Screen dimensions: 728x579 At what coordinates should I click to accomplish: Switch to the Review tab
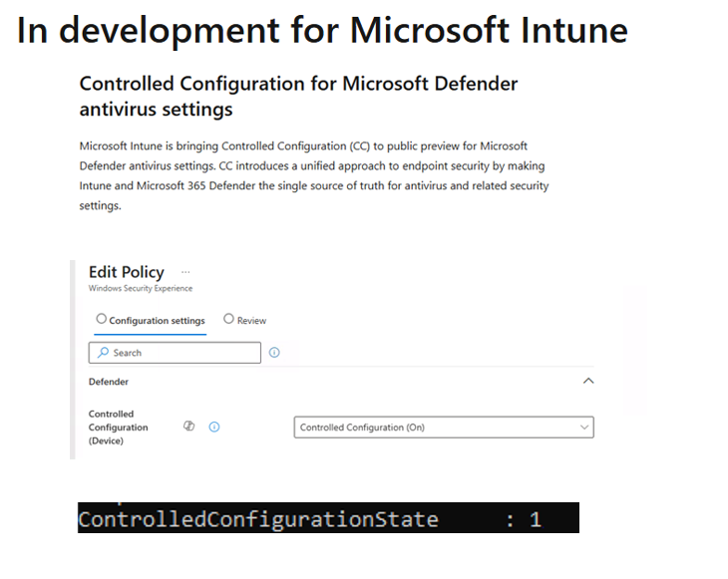point(244,320)
